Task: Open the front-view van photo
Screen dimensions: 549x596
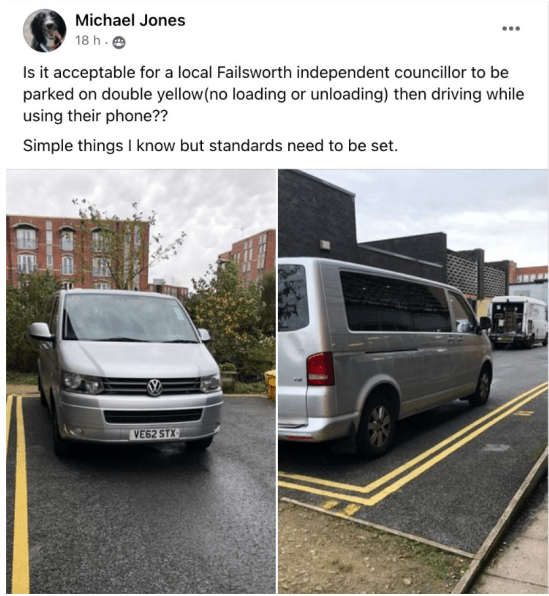Action: point(141,381)
